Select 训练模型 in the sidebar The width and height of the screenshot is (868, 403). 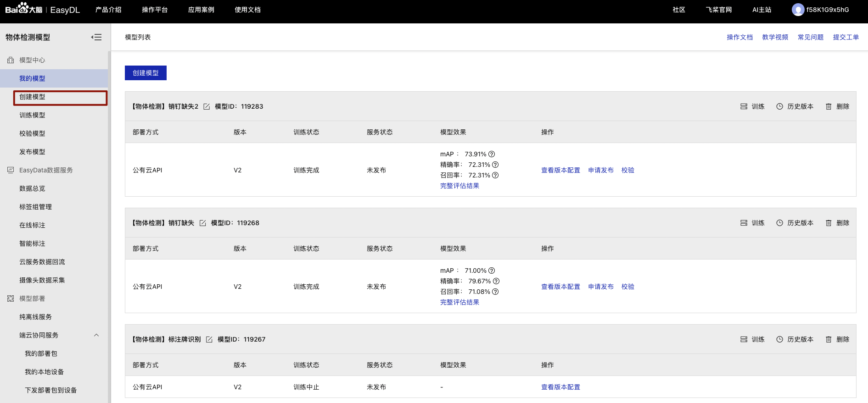coord(32,115)
